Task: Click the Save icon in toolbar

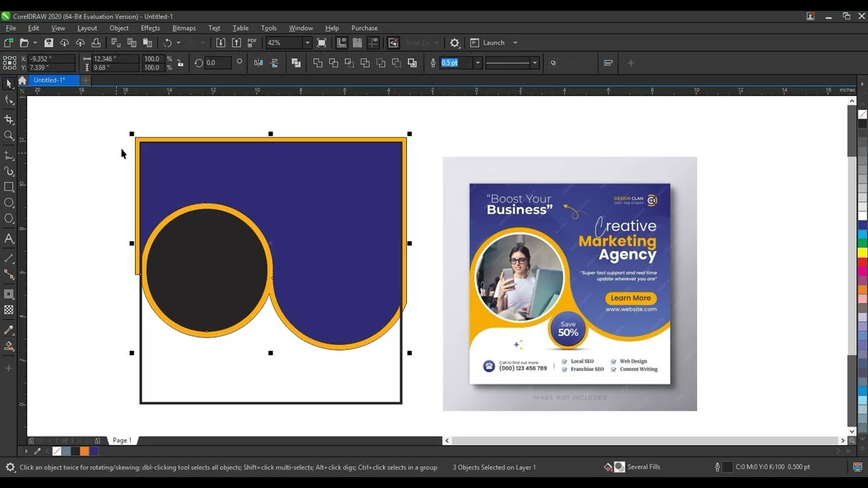Action: 49,43
